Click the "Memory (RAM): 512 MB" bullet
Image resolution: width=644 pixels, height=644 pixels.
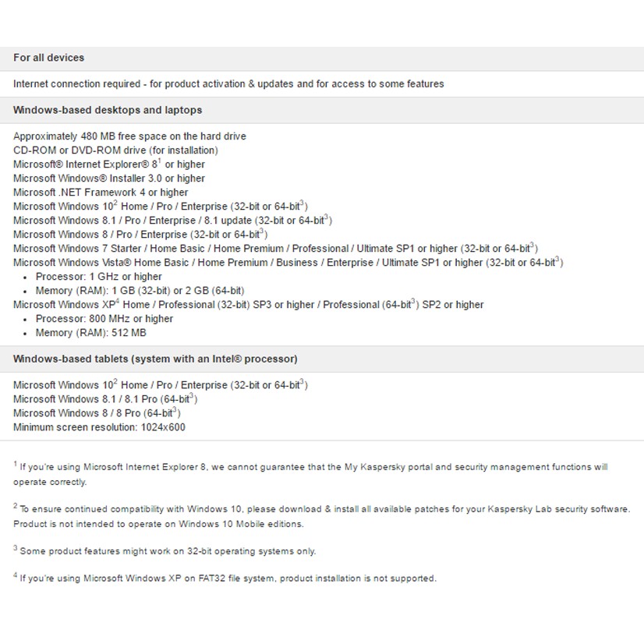90,333
